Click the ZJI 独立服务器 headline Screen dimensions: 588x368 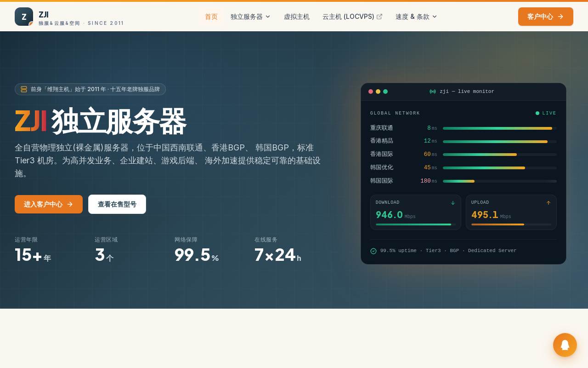click(101, 121)
